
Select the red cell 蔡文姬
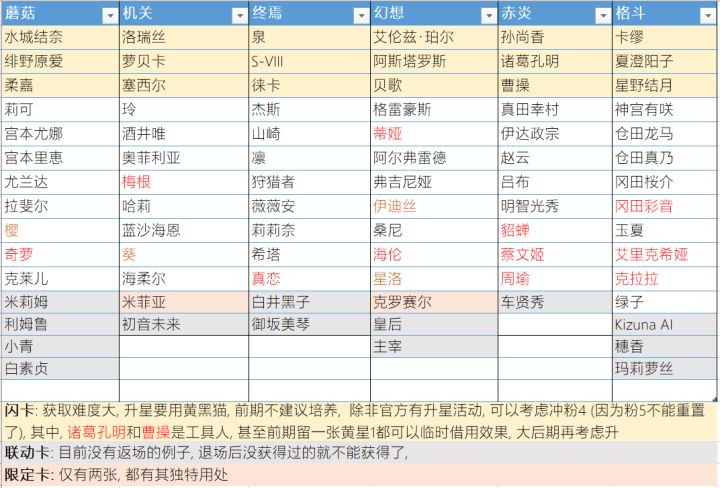pyautogui.click(x=555, y=254)
